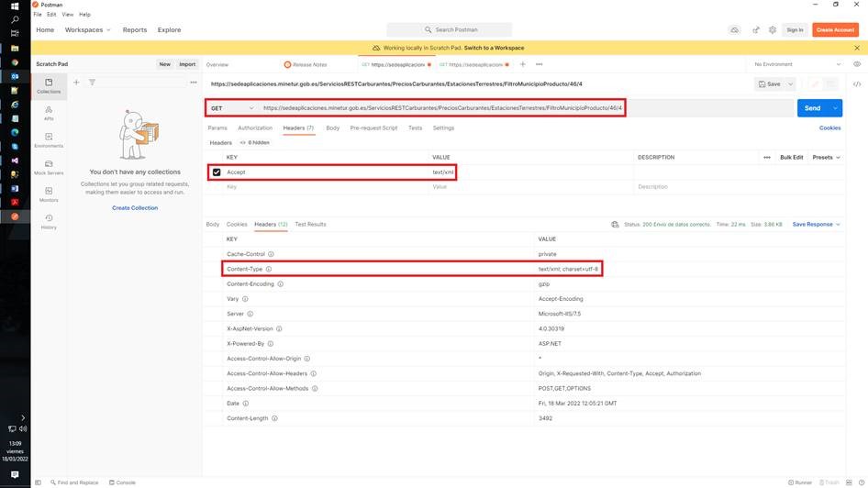Switch to the request Body tab

(333, 128)
